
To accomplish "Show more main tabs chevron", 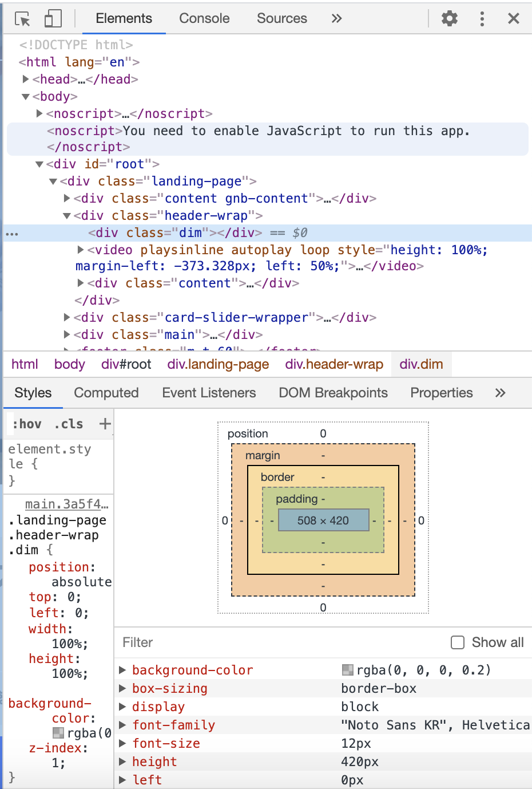I will point(336,18).
